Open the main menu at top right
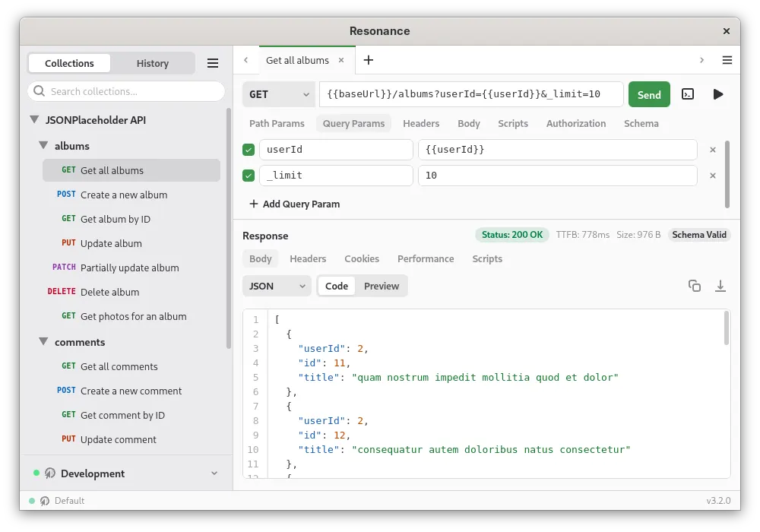The image size is (760, 532). [727, 60]
